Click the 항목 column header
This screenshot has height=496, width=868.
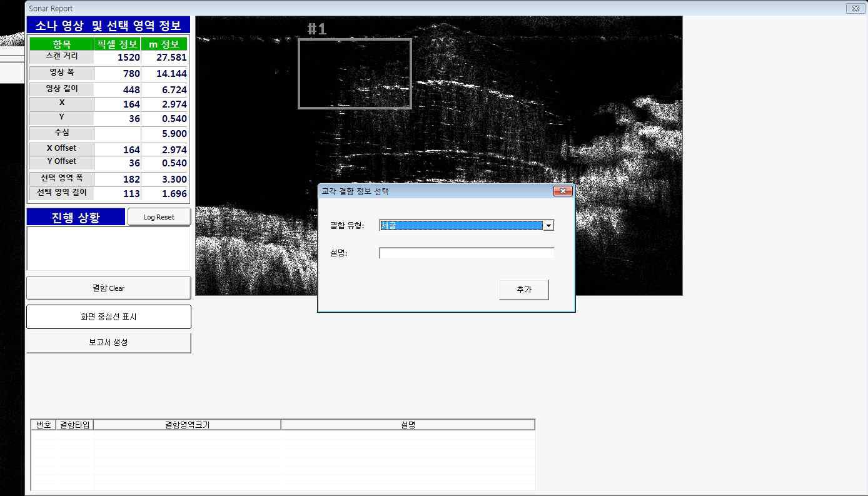(62, 44)
